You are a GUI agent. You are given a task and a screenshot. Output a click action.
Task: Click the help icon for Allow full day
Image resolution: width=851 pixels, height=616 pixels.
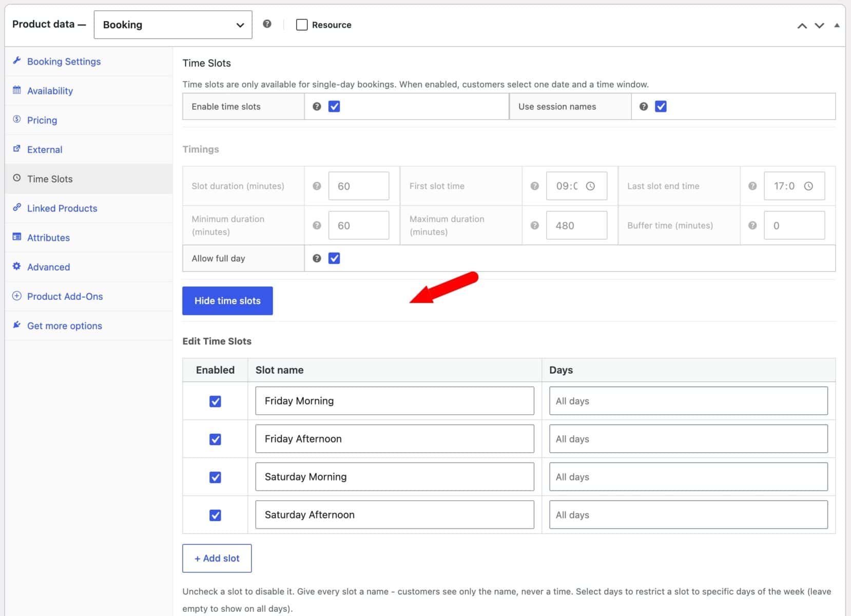(x=317, y=258)
